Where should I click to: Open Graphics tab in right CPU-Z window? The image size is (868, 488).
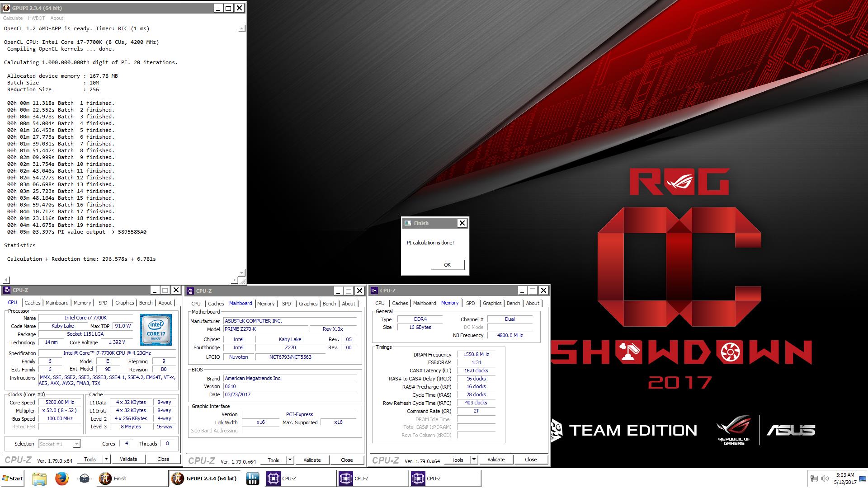click(492, 303)
